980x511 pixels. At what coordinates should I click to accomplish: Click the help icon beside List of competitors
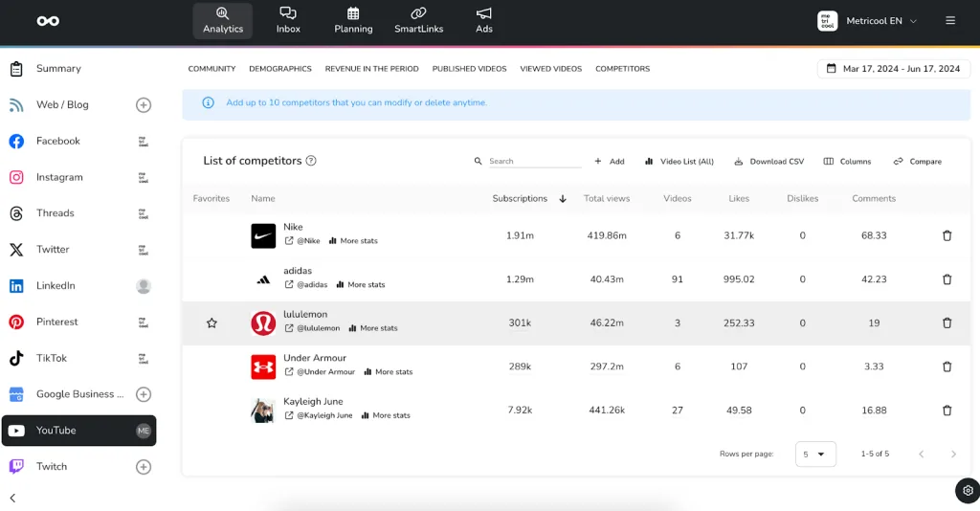(311, 162)
